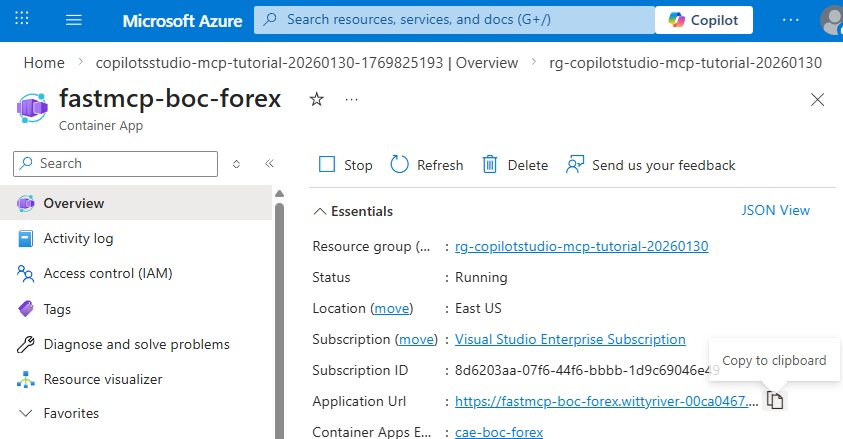Click the Access control people icon
Screen dimensions: 843x439
click(25, 274)
